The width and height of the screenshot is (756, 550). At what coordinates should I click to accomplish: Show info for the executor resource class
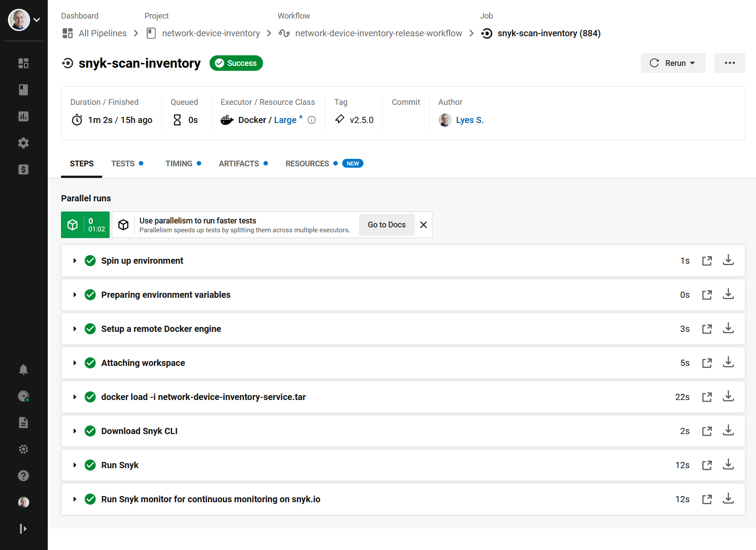(x=312, y=120)
